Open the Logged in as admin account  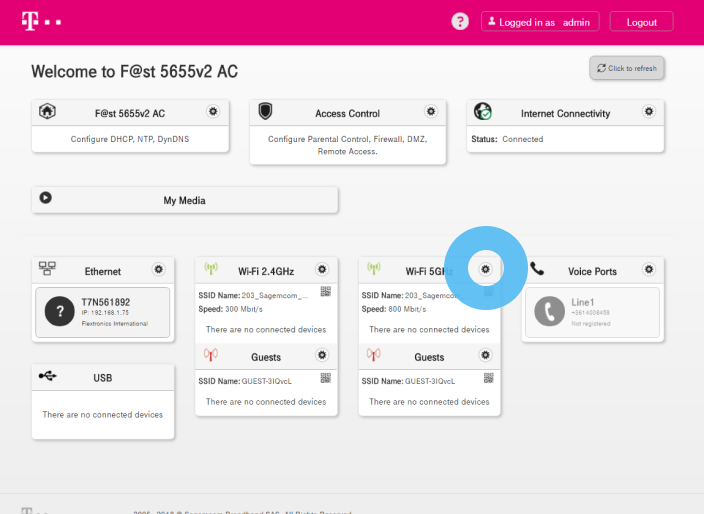[x=540, y=22]
